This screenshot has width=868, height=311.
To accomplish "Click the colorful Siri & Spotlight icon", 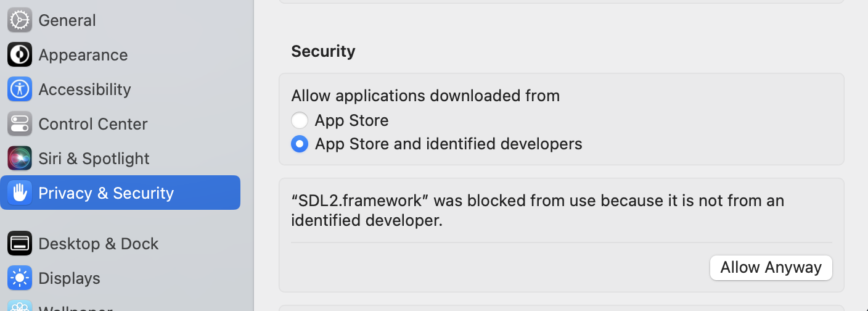I will (20, 159).
